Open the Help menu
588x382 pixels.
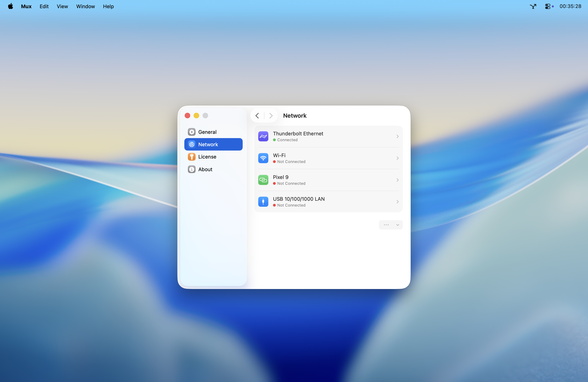click(108, 6)
